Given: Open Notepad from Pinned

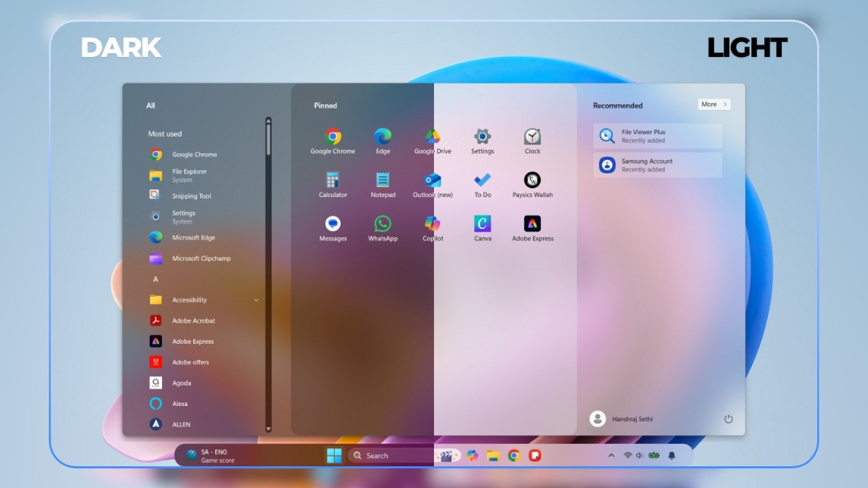Looking at the screenshot, I should click(x=383, y=185).
